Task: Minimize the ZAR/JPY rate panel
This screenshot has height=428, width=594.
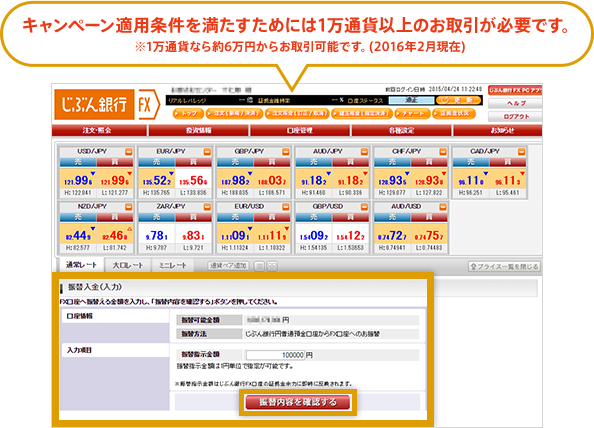Action: coord(207,207)
